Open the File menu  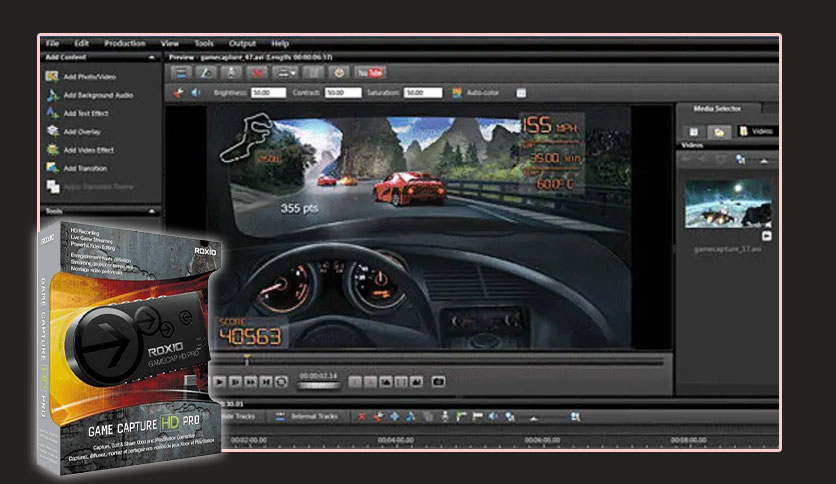click(x=52, y=43)
